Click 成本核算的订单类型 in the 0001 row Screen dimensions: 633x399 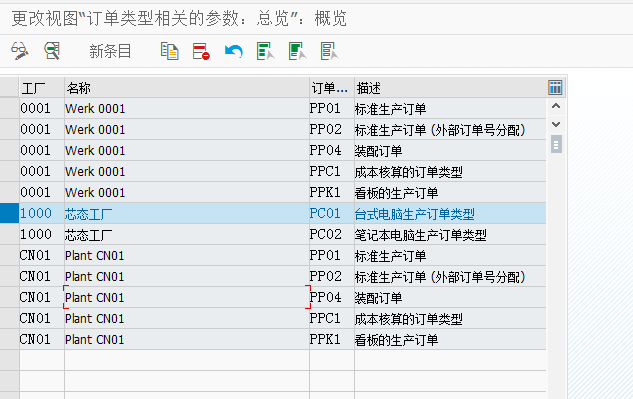(409, 172)
